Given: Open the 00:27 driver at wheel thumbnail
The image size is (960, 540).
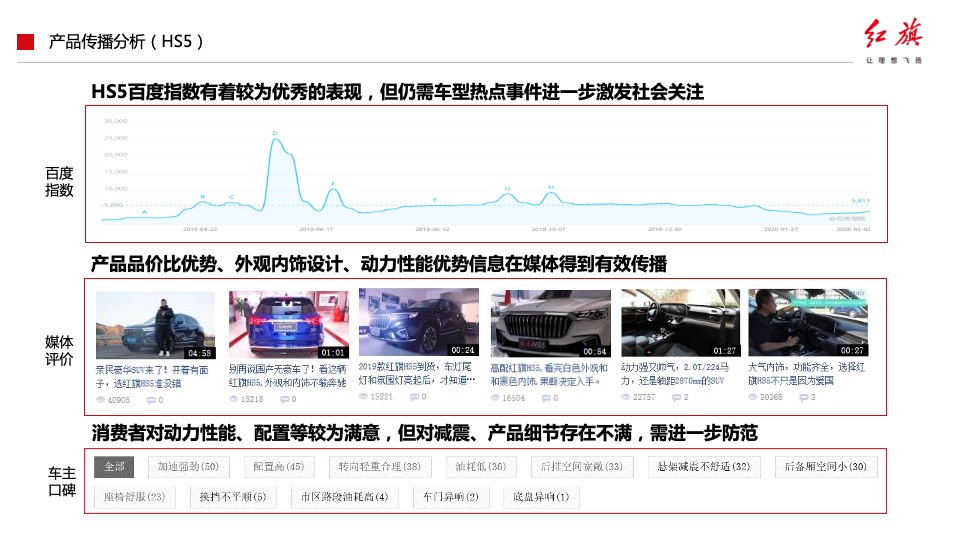Looking at the screenshot, I should pyautogui.click(x=808, y=323).
